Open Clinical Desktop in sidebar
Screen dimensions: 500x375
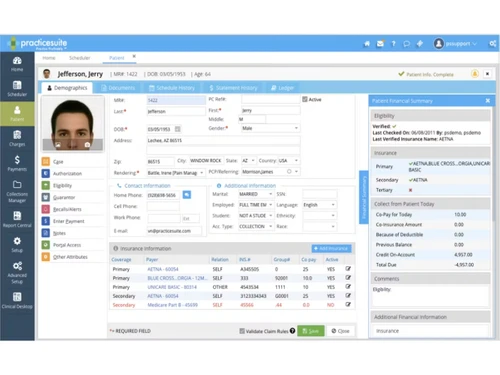pos(17,300)
